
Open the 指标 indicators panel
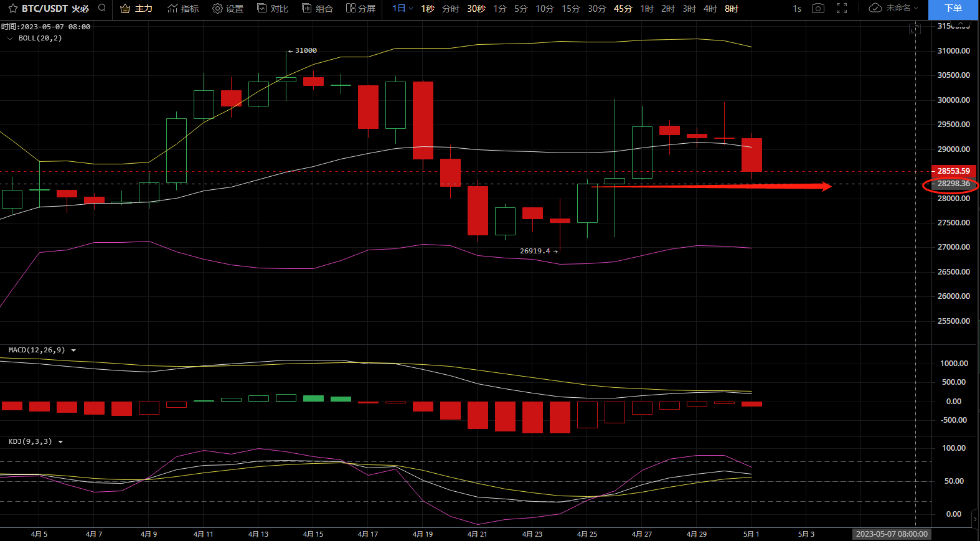click(183, 9)
